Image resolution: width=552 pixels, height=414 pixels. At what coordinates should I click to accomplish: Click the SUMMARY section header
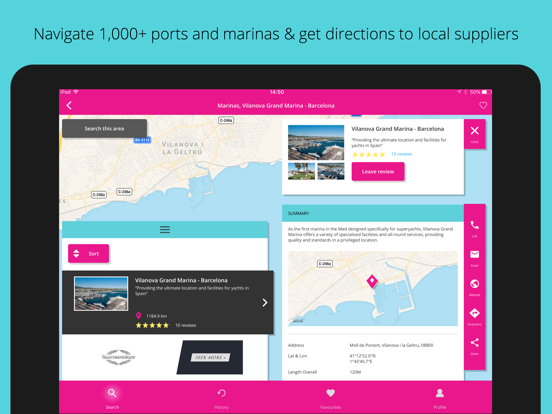pos(373,213)
